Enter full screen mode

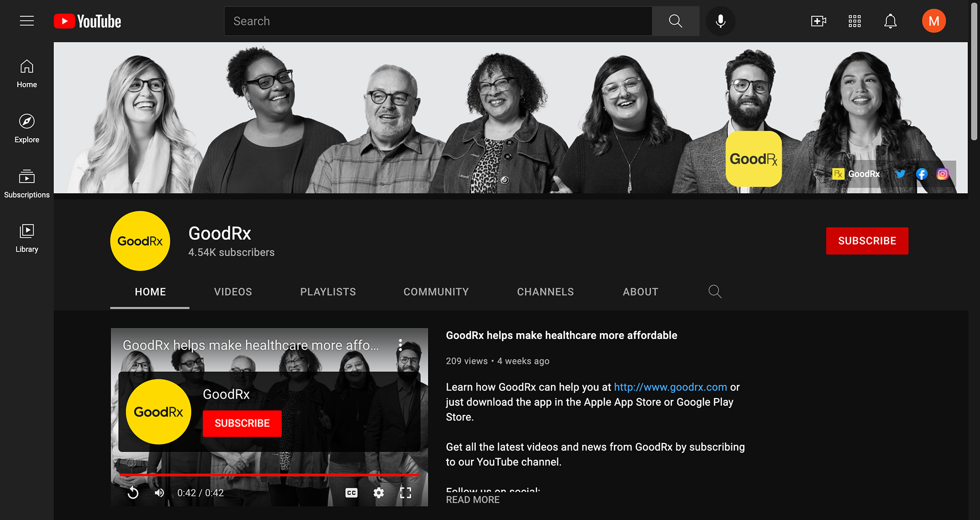pos(406,492)
